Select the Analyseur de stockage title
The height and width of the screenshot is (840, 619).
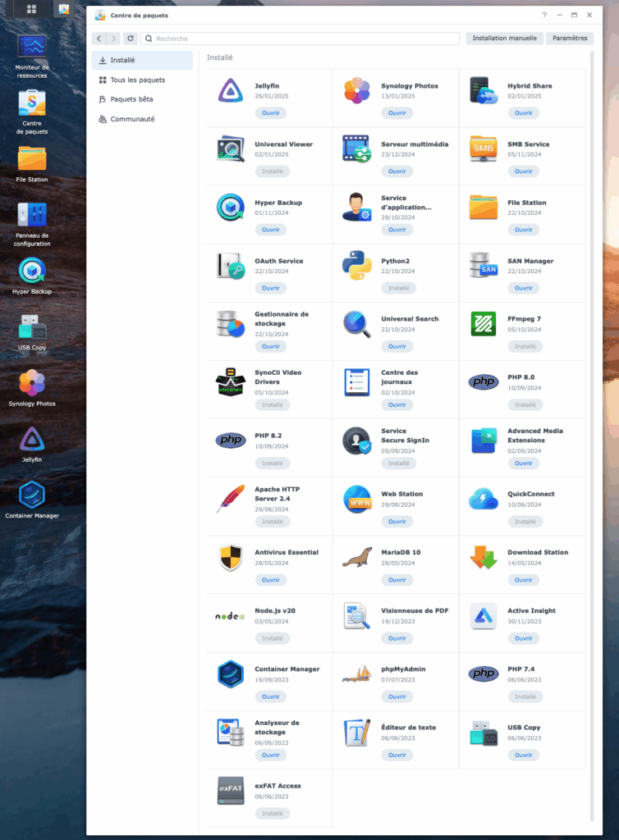277,728
